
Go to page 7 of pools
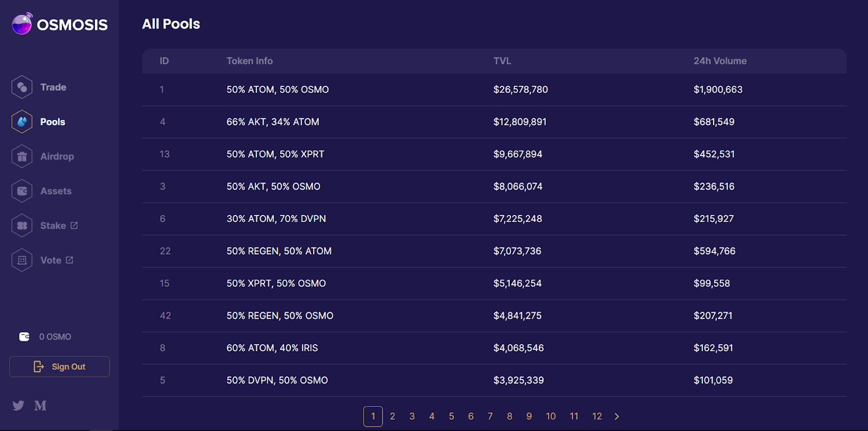(x=490, y=417)
